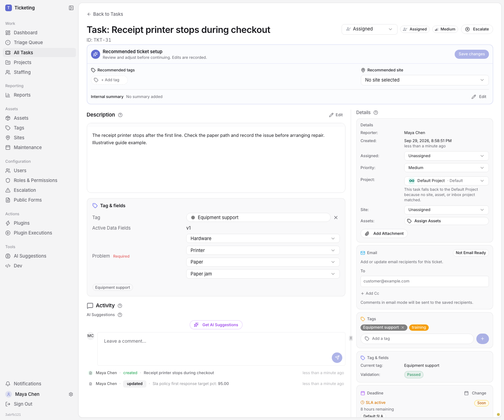Click the sparkle Recommended ticket setup icon
This screenshot has height=420, width=504.
(95, 54)
